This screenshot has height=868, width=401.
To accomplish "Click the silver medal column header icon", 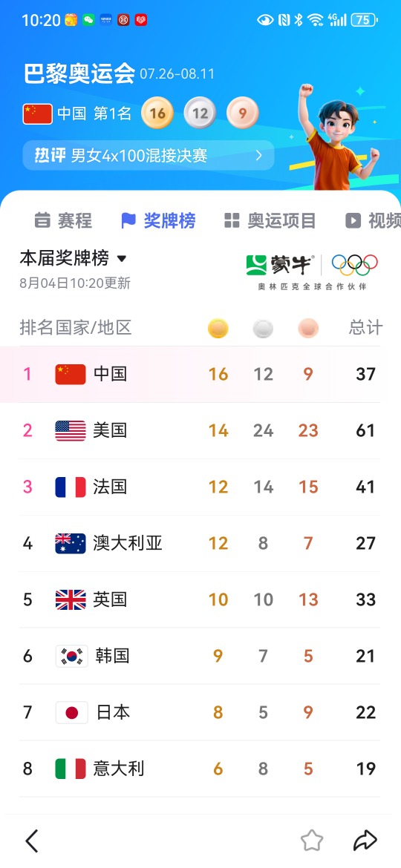I will pyautogui.click(x=263, y=328).
